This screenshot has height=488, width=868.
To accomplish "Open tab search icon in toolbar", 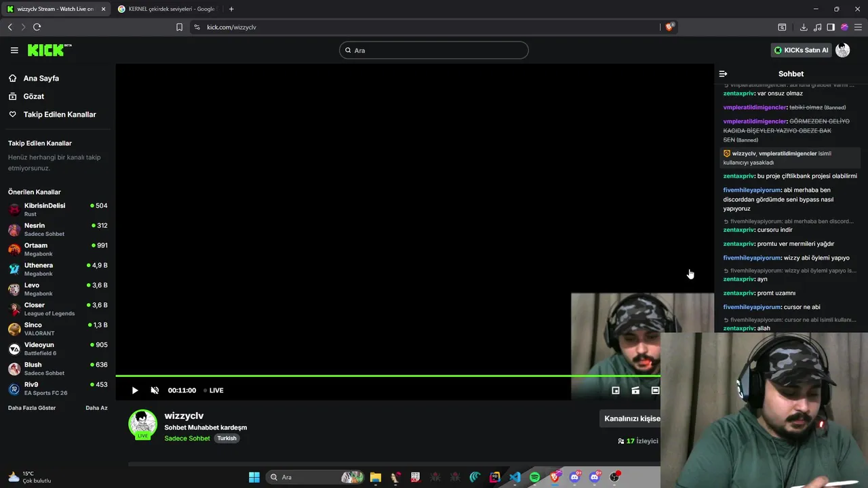I will [782, 27].
